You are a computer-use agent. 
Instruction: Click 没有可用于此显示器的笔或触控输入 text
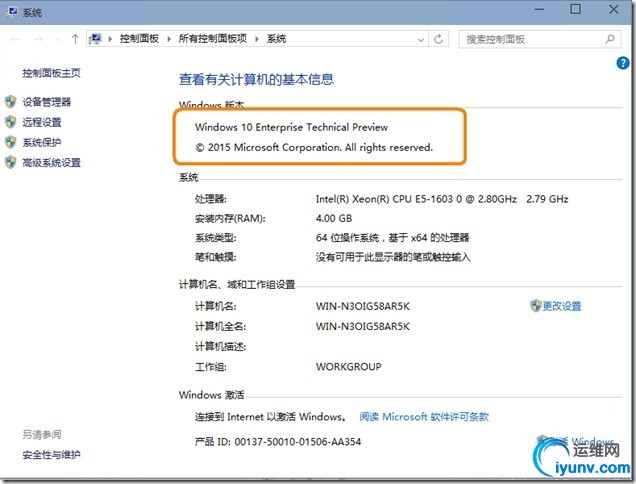[393, 257]
